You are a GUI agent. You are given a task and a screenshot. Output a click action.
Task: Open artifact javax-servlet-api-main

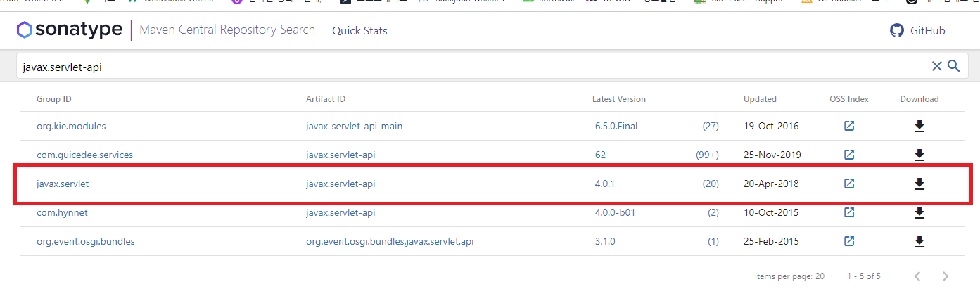tap(354, 127)
